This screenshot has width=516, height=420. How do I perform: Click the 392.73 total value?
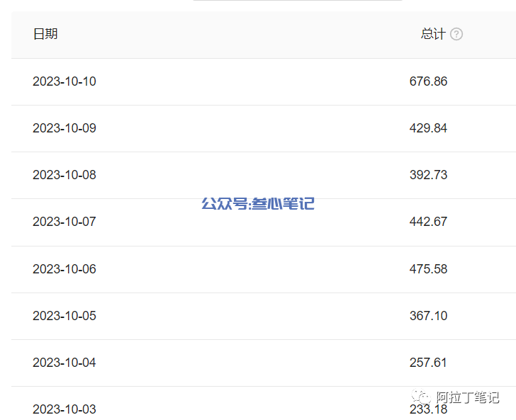pos(428,175)
